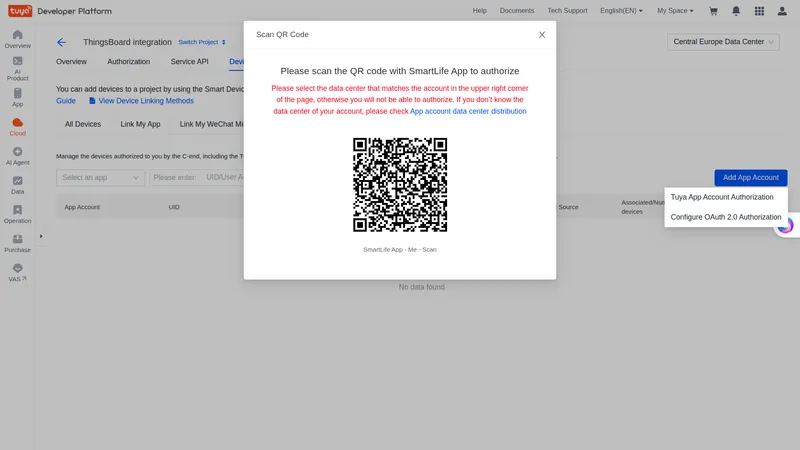
Task: Select the Link My App tab
Action: [140, 124]
